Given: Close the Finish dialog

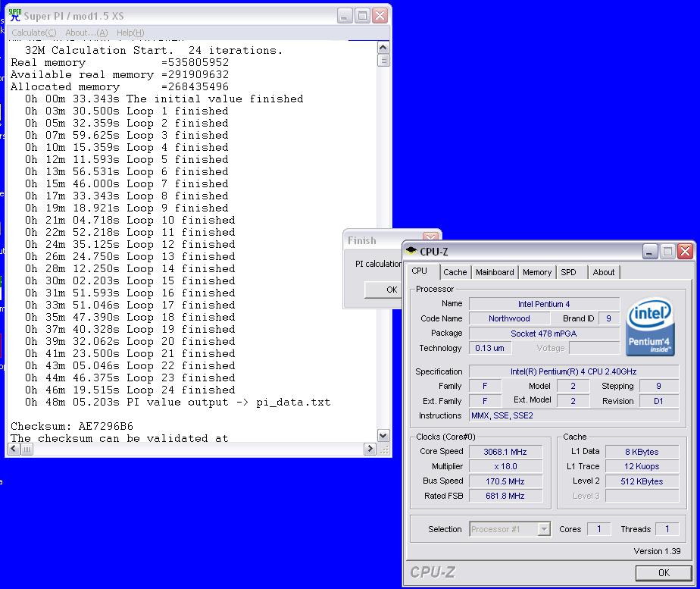Looking at the screenshot, I should [x=431, y=237].
